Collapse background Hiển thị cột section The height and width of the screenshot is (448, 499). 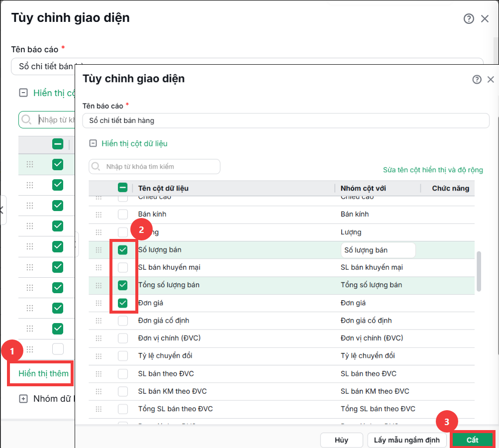(x=23, y=93)
